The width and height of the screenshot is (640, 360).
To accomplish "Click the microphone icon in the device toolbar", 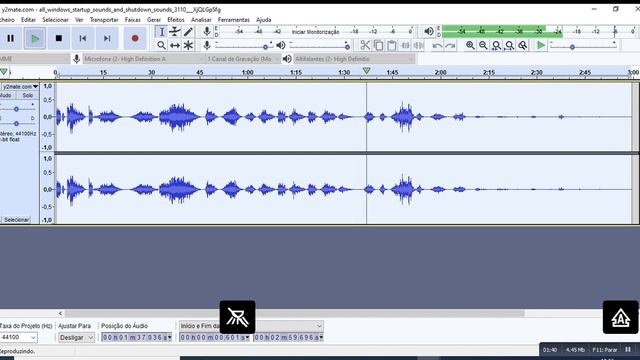I will tap(76, 59).
